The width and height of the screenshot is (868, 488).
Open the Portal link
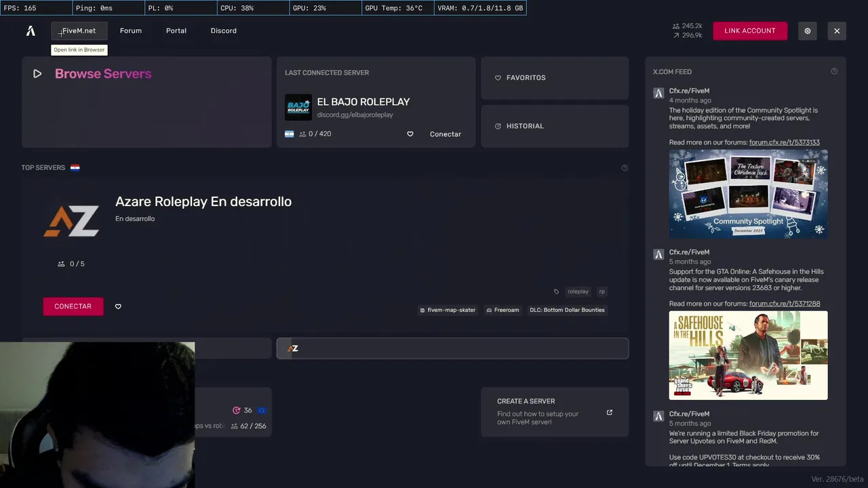[x=176, y=30]
